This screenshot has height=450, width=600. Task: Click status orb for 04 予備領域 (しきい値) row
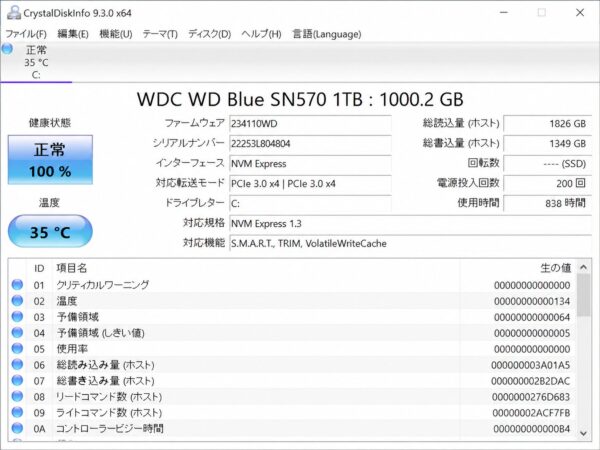(x=17, y=332)
